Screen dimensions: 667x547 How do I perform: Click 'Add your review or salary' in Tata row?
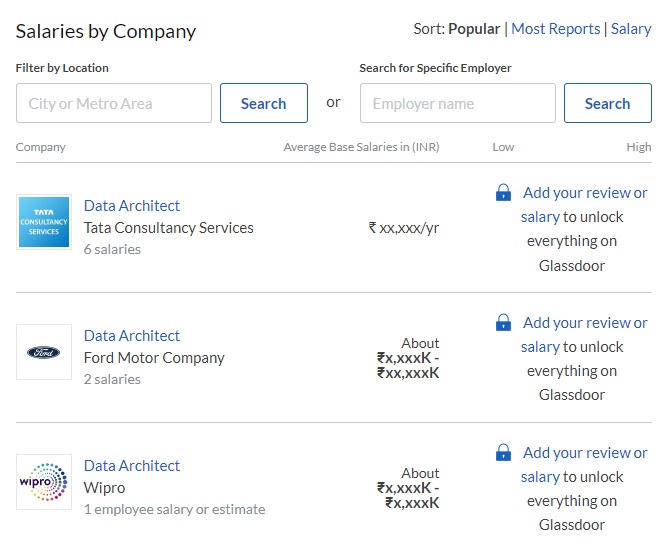[x=584, y=194]
